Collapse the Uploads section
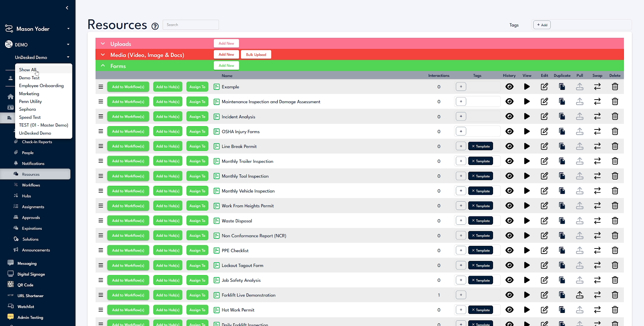This screenshot has height=326, width=644. [x=103, y=44]
